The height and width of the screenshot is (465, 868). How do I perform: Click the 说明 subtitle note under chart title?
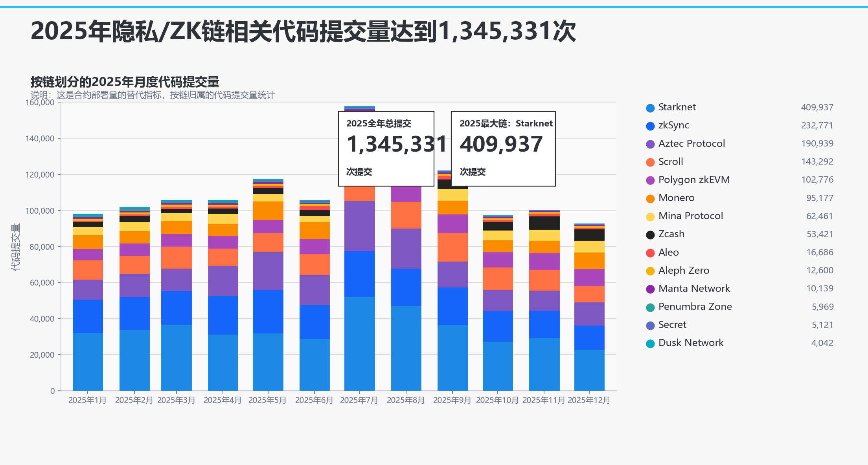coord(153,95)
